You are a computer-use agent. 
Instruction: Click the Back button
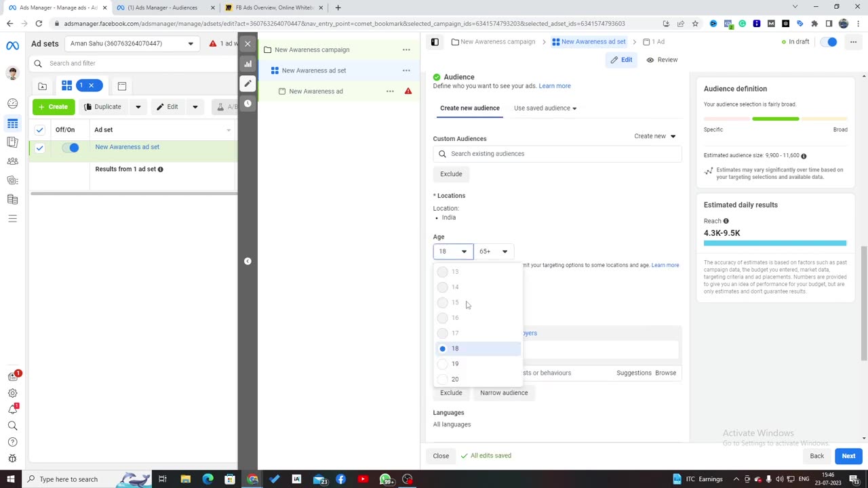(x=816, y=456)
